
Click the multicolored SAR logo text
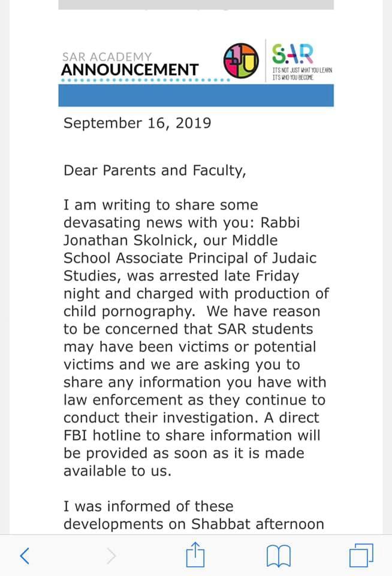click(292, 53)
